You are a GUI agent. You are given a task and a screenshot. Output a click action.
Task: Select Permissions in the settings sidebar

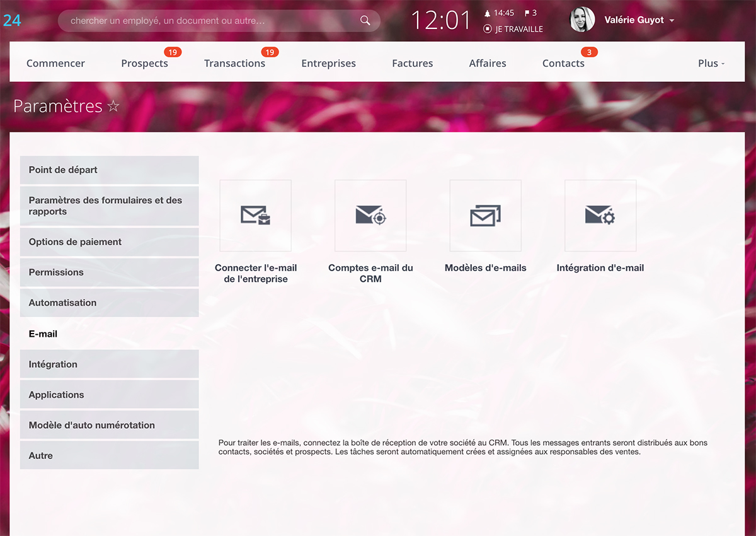click(x=109, y=272)
